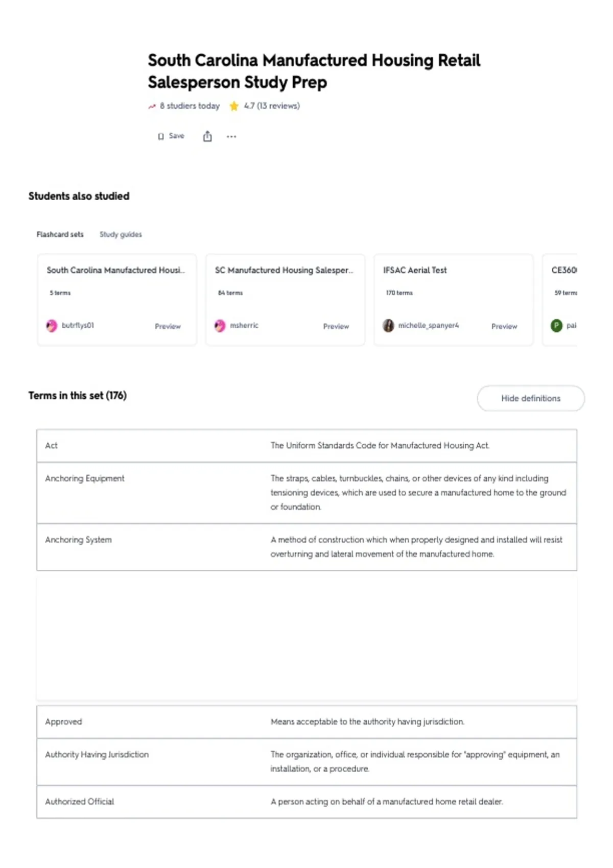Screen dimensions: 613x868
Task: Open the IFSAC Aerial Test card title
Action: 415,270
